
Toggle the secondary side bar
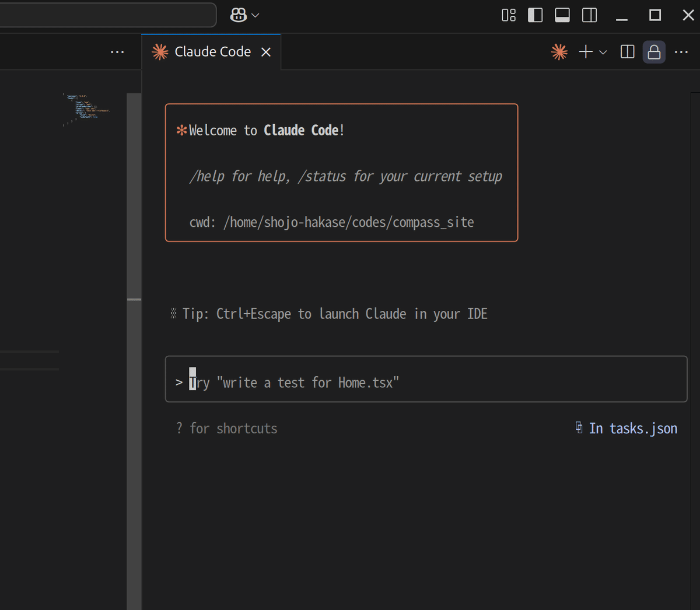pyautogui.click(x=590, y=15)
